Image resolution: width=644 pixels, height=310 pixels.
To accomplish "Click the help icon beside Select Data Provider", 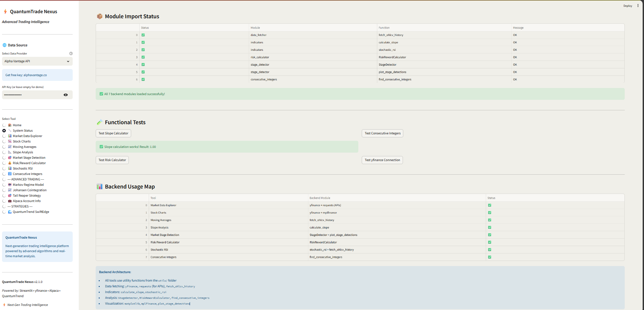I will click(71, 53).
